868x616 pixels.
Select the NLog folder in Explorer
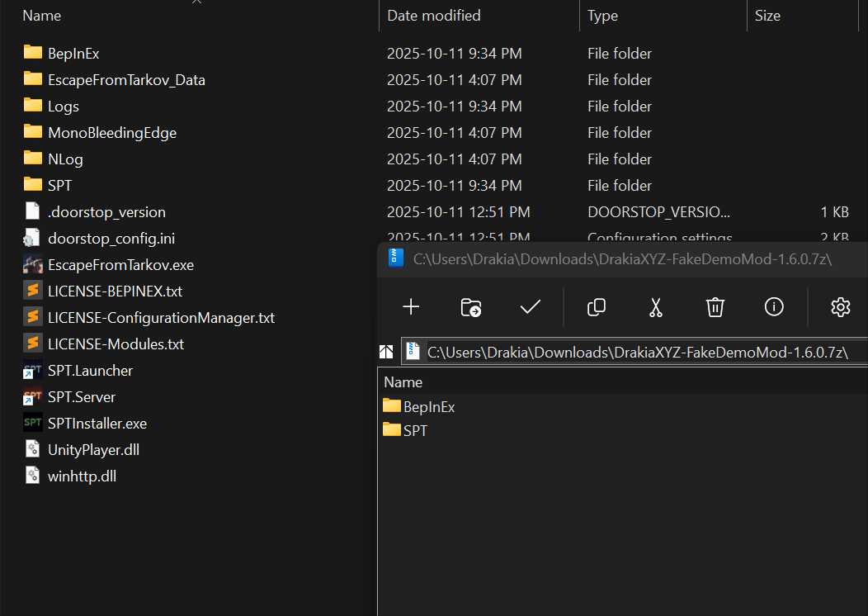(53, 159)
